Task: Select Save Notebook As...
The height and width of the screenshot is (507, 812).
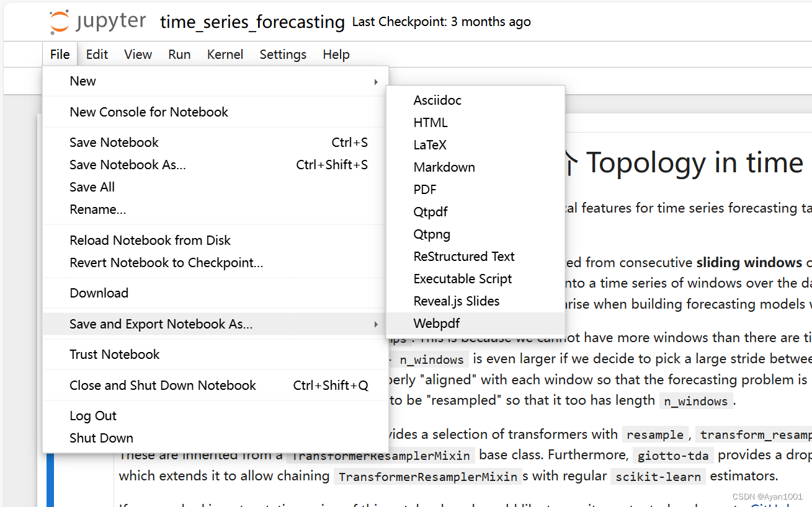Action: [127, 164]
